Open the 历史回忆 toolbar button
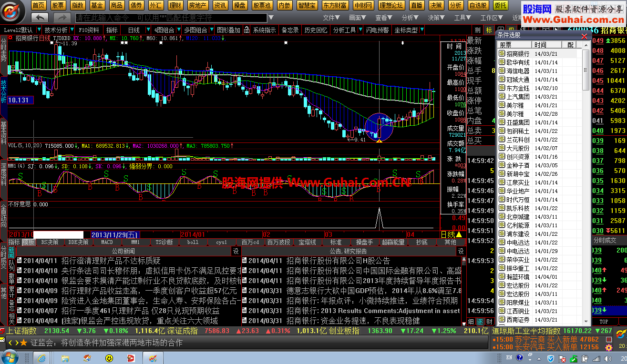Viewport: 627px width, 364px height. 316,30
